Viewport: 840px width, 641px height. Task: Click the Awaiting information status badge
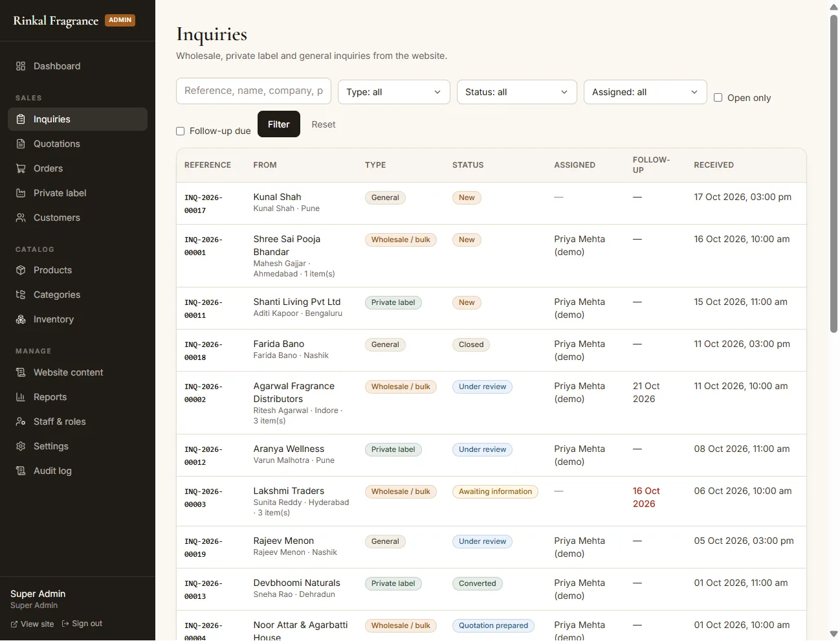coord(495,491)
